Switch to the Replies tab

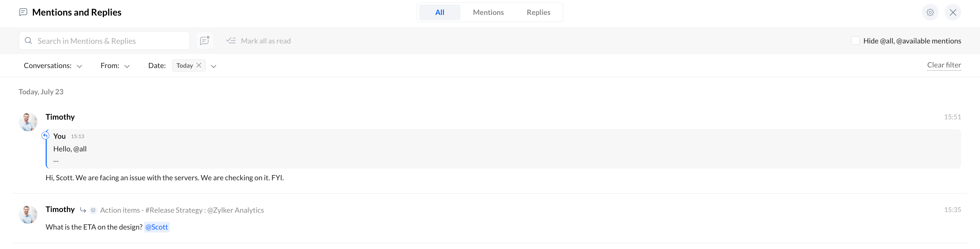pyautogui.click(x=538, y=12)
